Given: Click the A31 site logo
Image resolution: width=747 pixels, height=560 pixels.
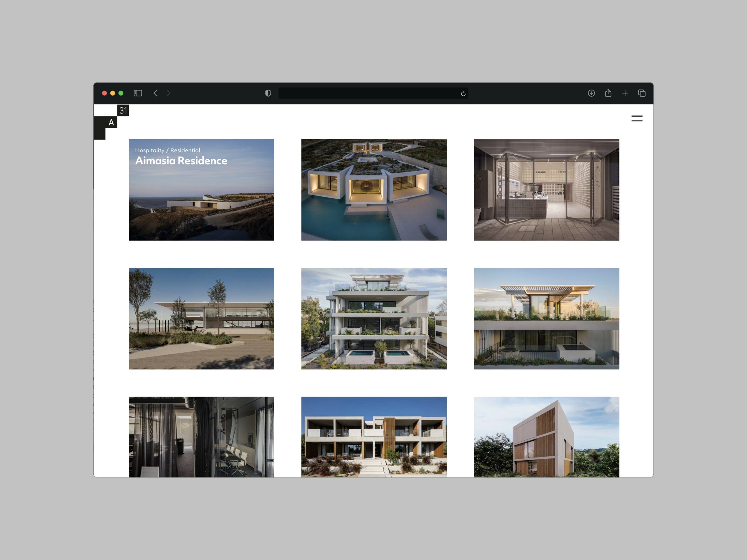Looking at the screenshot, I should [x=111, y=122].
